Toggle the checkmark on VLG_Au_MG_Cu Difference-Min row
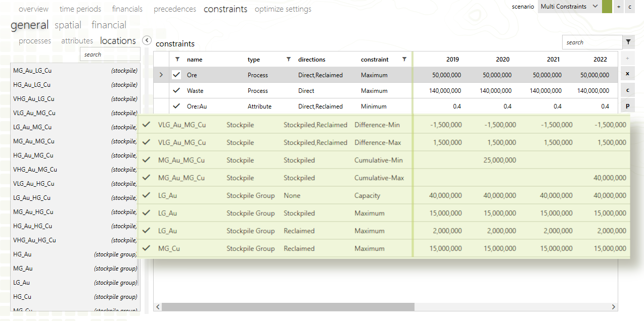Image resolution: width=644 pixels, height=321 pixels. point(147,125)
